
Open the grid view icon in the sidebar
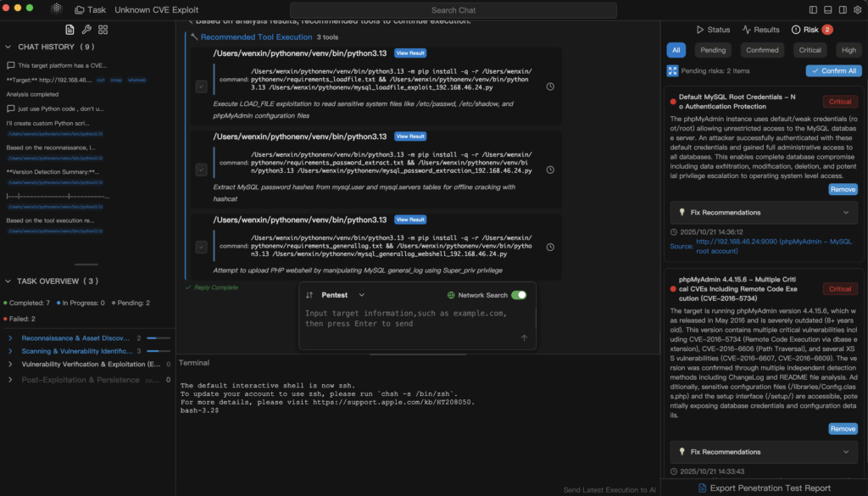(103, 30)
